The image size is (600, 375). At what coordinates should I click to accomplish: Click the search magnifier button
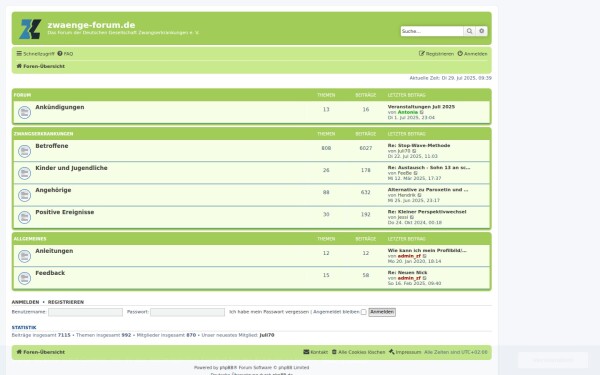[x=469, y=31]
